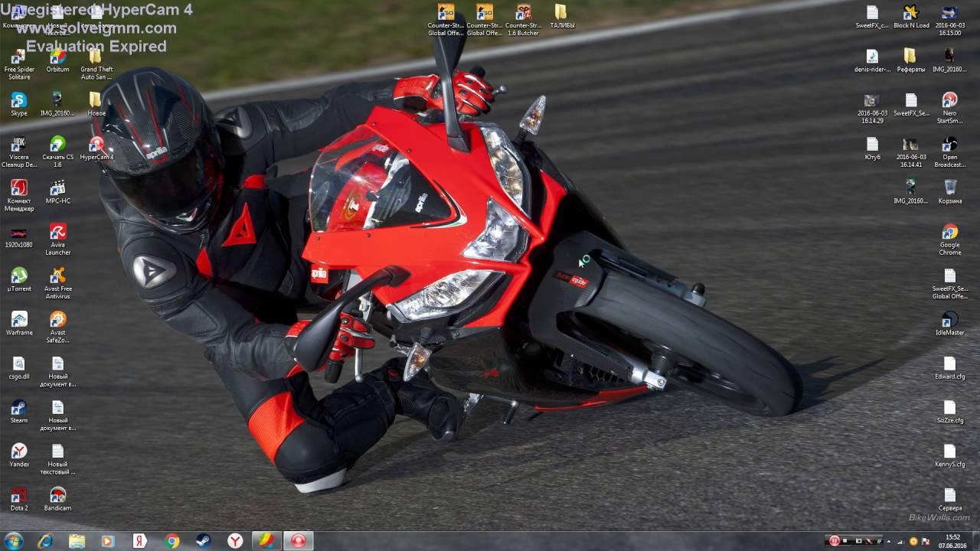Open Bandicam desktop shortcut
The height and width of the screenshot is (551, 980).
tap(57, 495)
